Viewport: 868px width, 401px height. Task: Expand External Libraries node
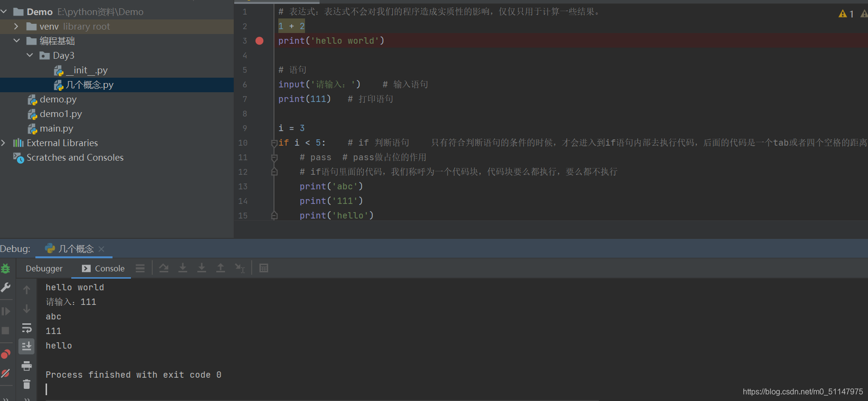click(x=4, y=143)
